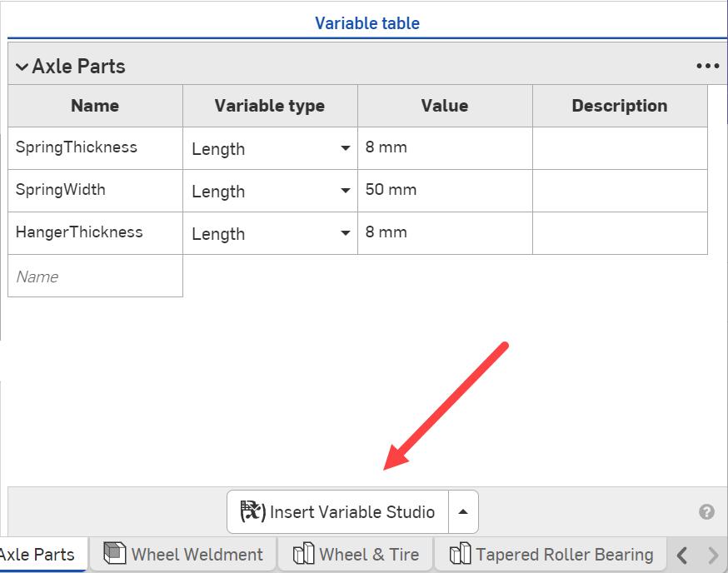This screenshot has width=728, height=573.
Task: Click the left tab-scroll arrow
Action: (683, 553)
